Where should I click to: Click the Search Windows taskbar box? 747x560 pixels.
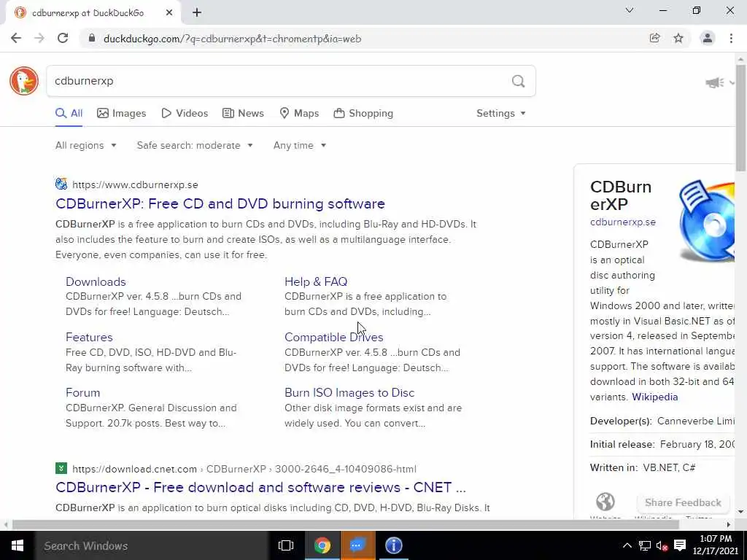[x=152, y=545]
